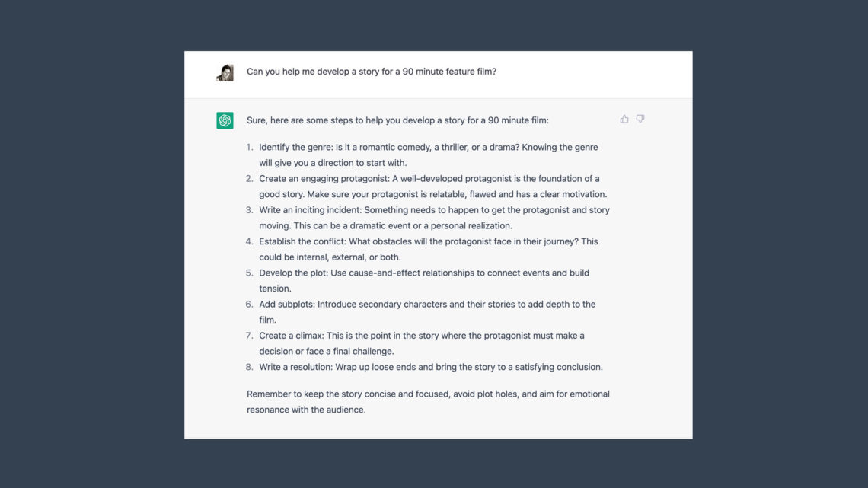Click the "Remember to keep the story concise" paragraph

(428, 394)
